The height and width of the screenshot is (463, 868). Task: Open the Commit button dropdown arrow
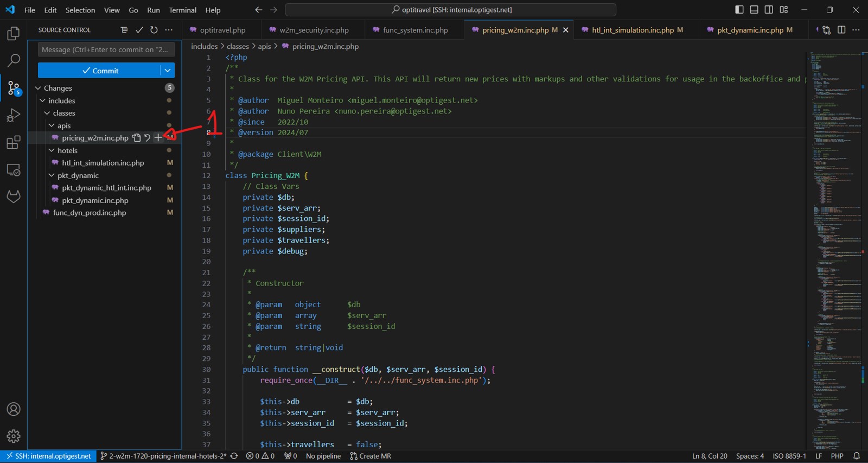tap(168, 71)
